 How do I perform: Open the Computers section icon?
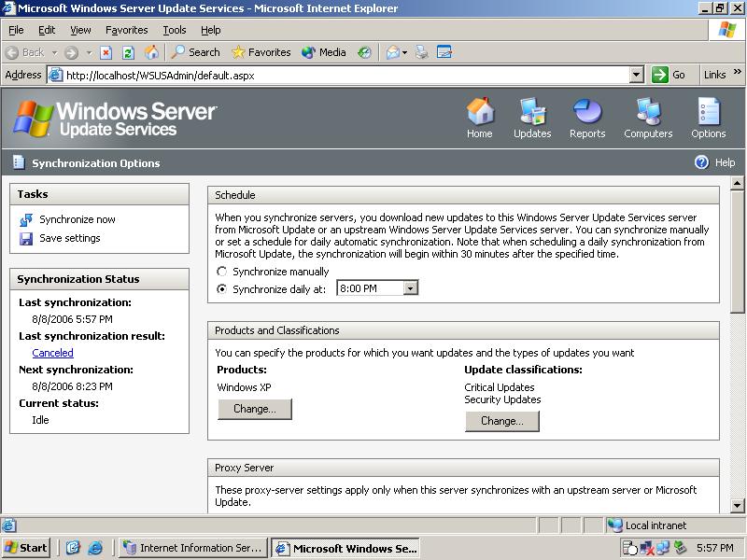pos(648,111)
